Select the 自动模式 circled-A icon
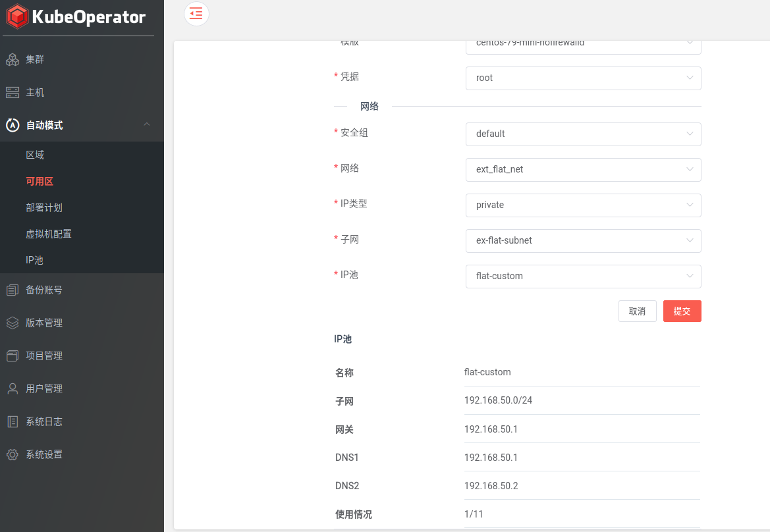 13,124
